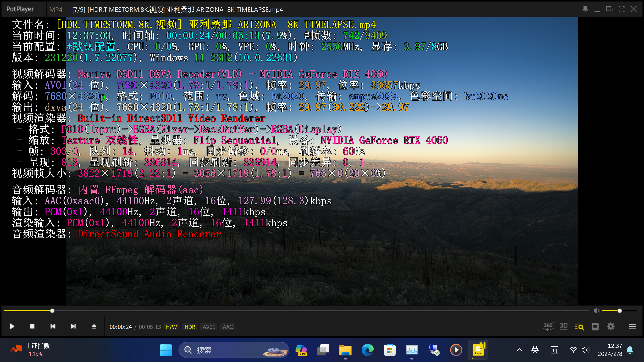Skip to next file in playlist
Viewport: 644px width, 362px height.
(x=73, y=326)
